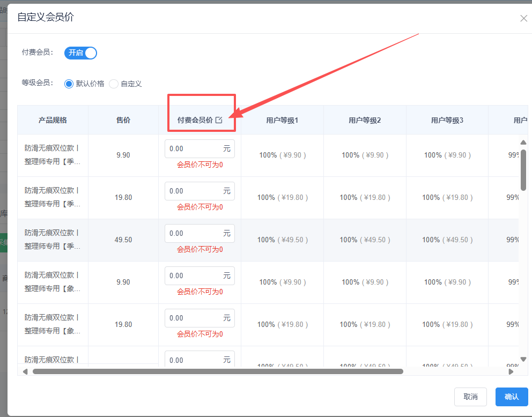This screenshot has width=532, height=417.
Task: Click the horizontal scrollbar thumb
Action: [217, 371]
